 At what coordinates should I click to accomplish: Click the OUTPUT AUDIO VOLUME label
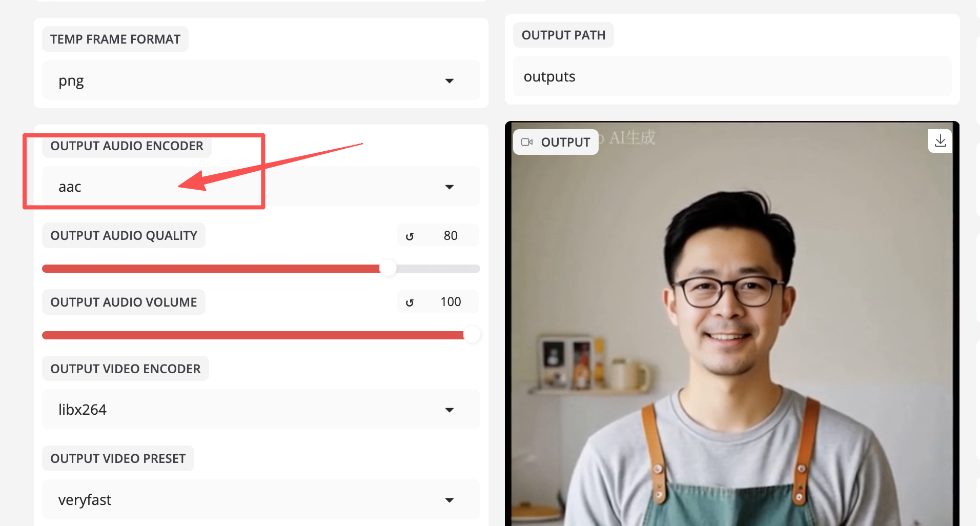coord(124,302)
